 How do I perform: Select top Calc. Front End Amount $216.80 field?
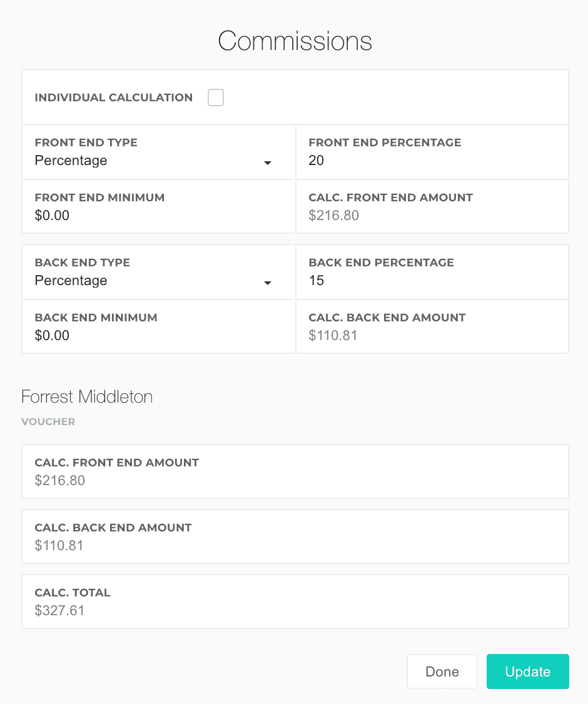point(432,216)
